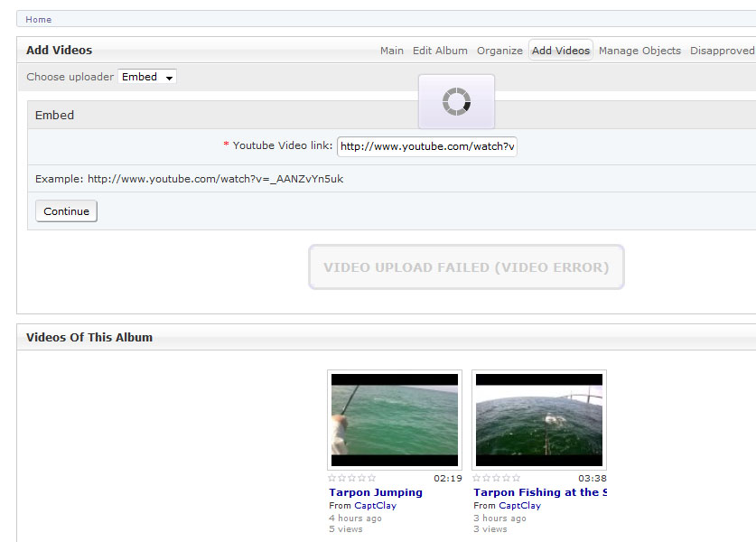
Task: Click the 'Youtube Video link:' label
Action: tap(283, 145)
